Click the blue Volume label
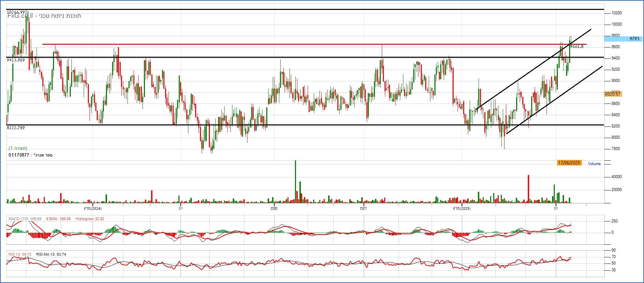 coord(594,164)
